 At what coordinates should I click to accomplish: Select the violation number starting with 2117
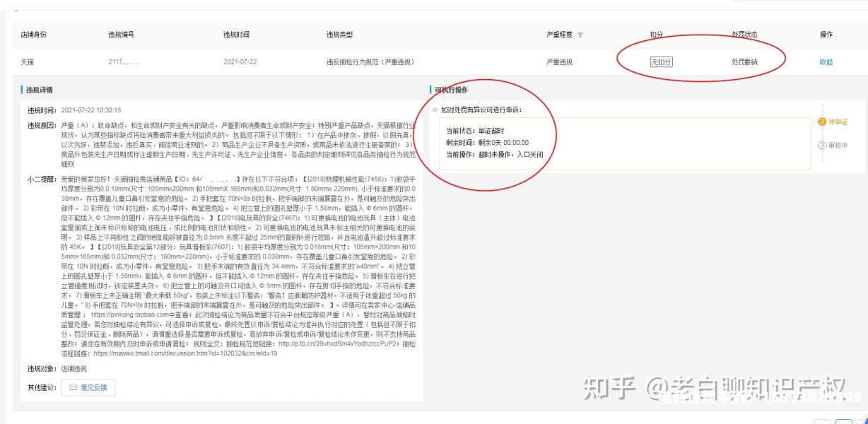point(124,61)
